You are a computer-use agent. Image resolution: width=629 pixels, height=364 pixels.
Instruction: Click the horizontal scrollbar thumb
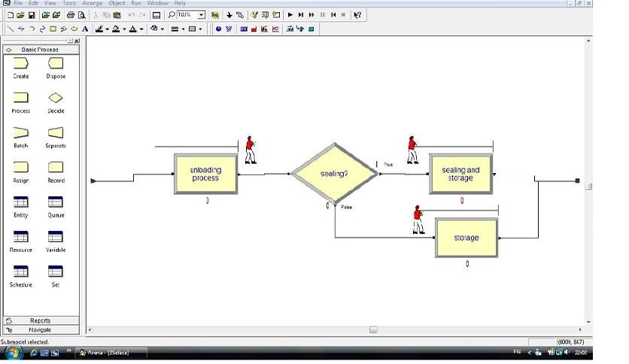click(x=372, y=329)
